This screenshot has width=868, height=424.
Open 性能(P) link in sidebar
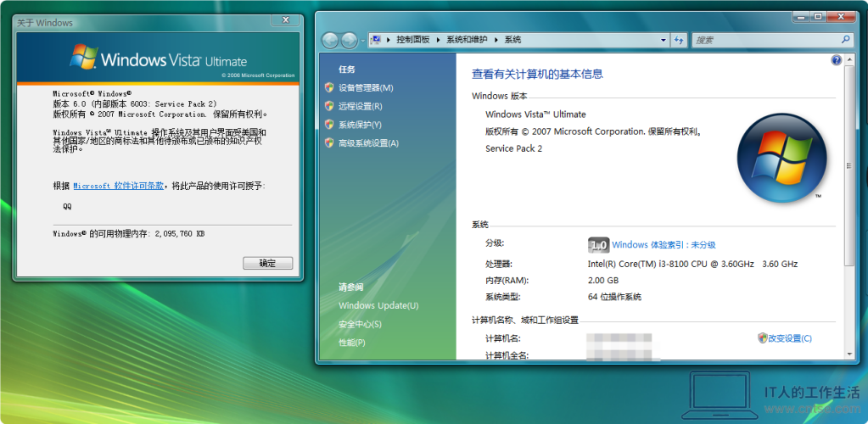[352, 343]
